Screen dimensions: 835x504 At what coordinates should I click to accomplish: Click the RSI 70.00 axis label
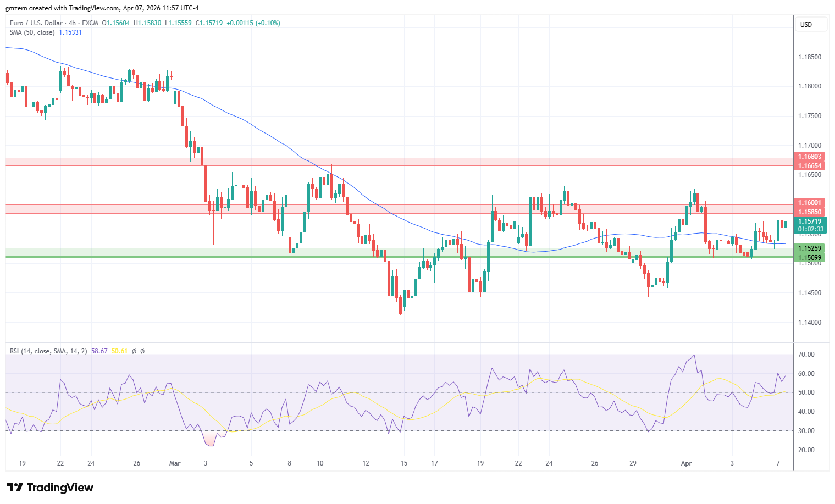[806, 355]
